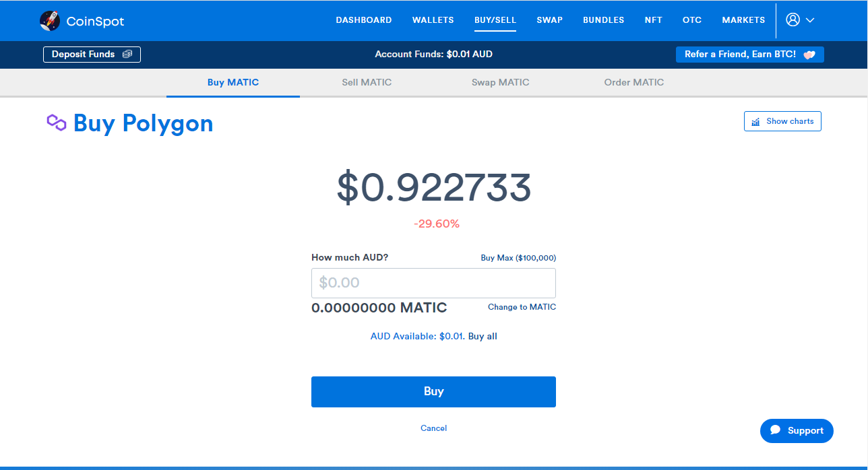Click the Polygon MATIC logo icon
868x470 pixels.
(x=57, y=123)
